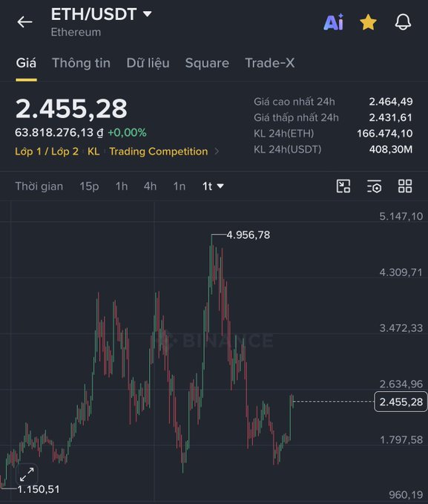Tap the +0,00% change value
Screen dimensions: 428x504
127,132
